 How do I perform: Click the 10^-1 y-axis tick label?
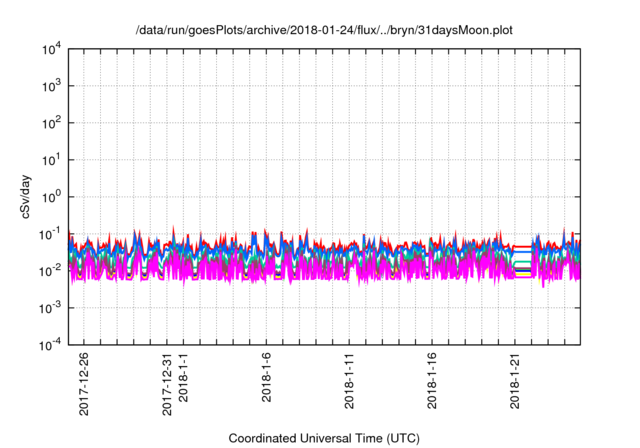click(x=50, y=234)
